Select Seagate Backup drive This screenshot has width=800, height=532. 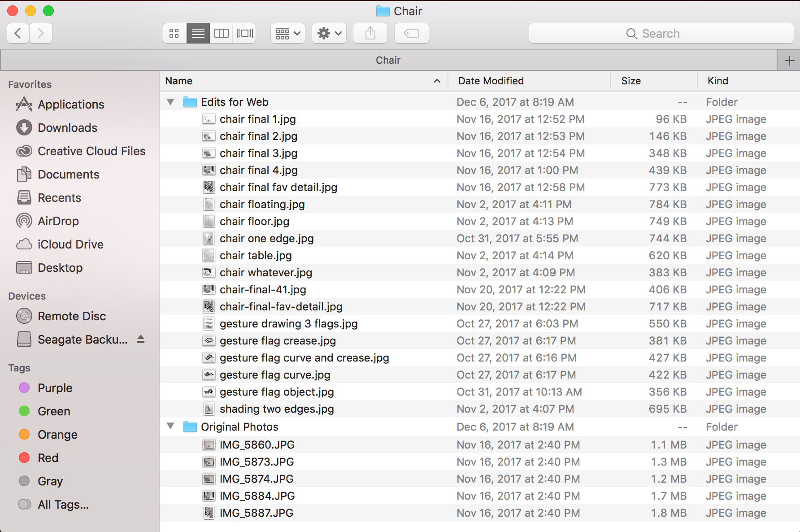(x=72, y=340)
